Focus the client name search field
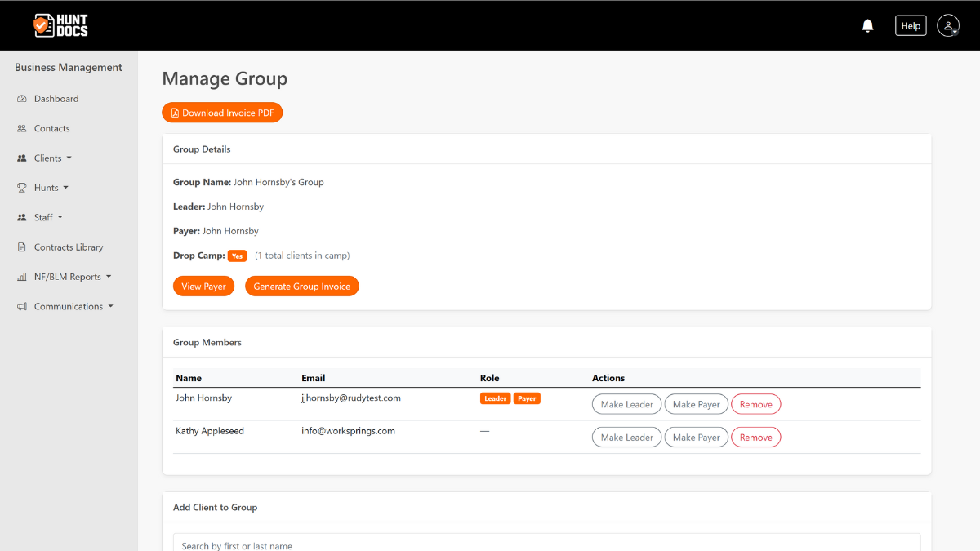The height and width of the screenshot is (551, 980). coord(546,544)
